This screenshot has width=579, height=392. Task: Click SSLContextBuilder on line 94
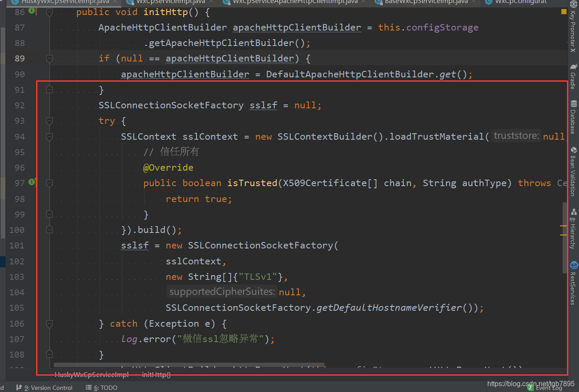[x=325, y=137]
